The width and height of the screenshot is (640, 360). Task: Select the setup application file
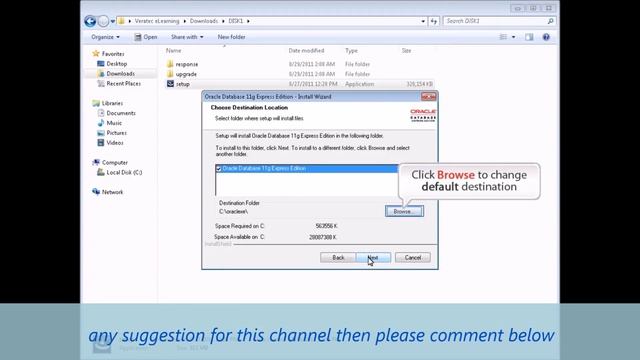pyautogui.click(x=300, y=84)
